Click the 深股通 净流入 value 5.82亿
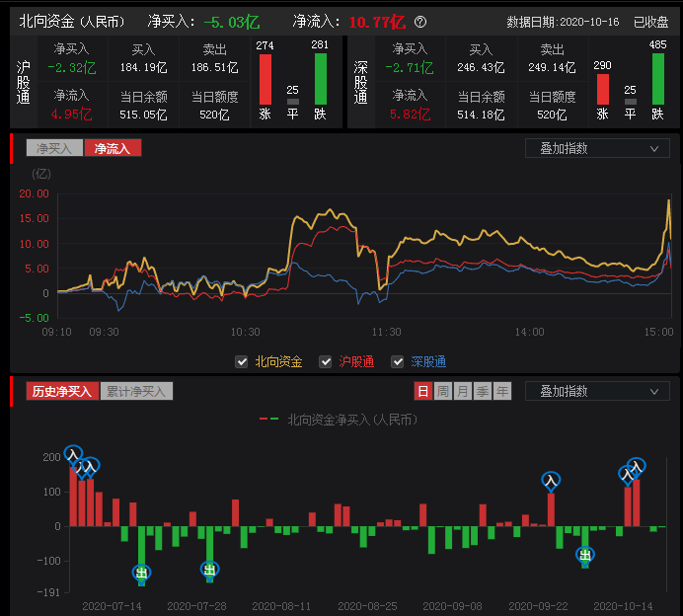 tap(410, 115)
